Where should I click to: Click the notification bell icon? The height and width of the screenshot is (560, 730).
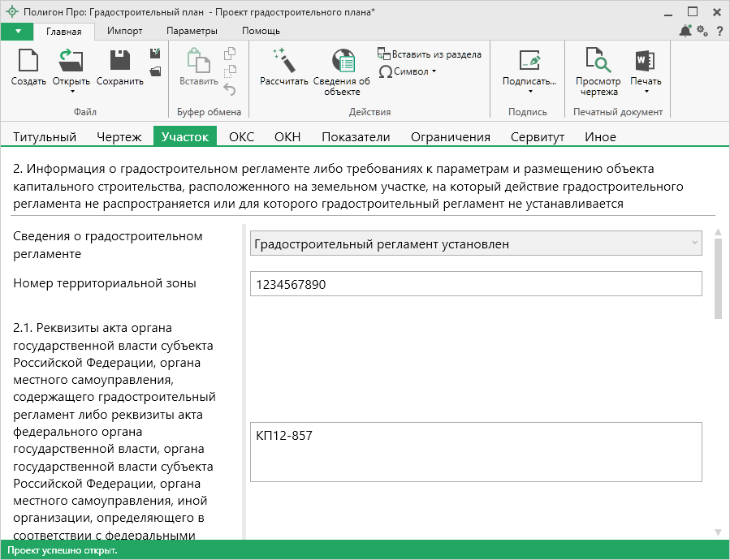pos(685,31)
